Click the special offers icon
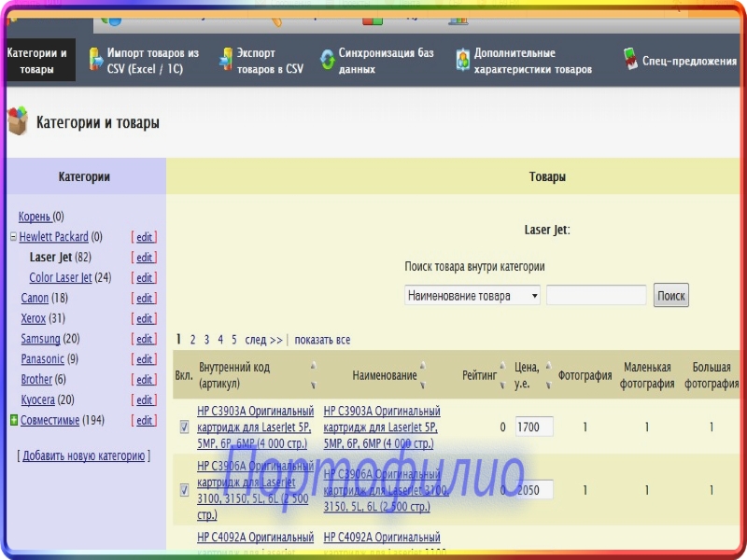 pos(630,59)
